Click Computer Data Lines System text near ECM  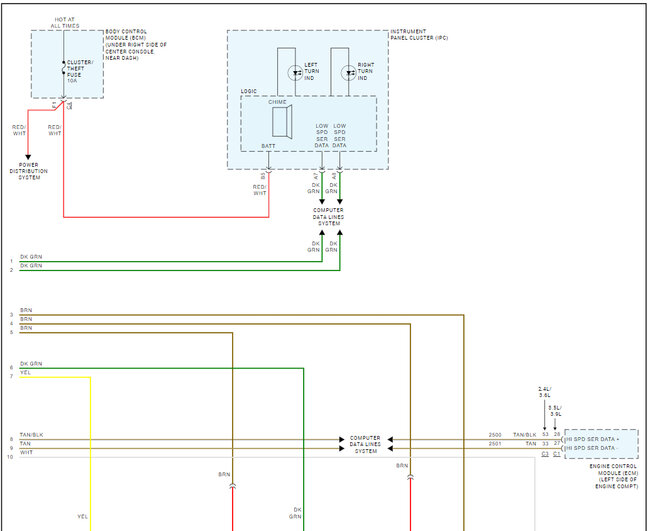pos(365,444)
